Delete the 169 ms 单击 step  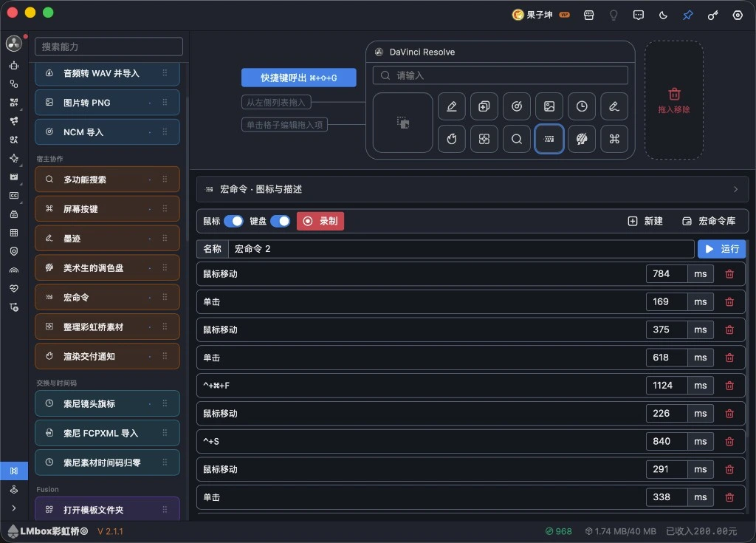(729, 301)
